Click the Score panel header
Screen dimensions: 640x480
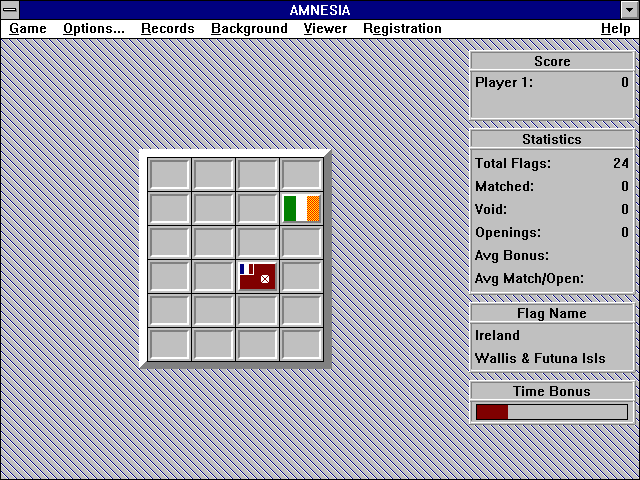[x=552, y=61]
